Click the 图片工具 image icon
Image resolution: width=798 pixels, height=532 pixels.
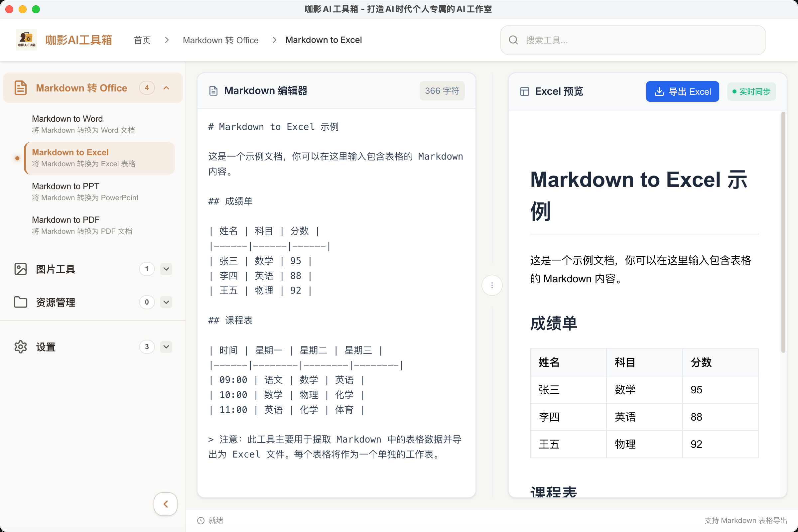(20, 269)
